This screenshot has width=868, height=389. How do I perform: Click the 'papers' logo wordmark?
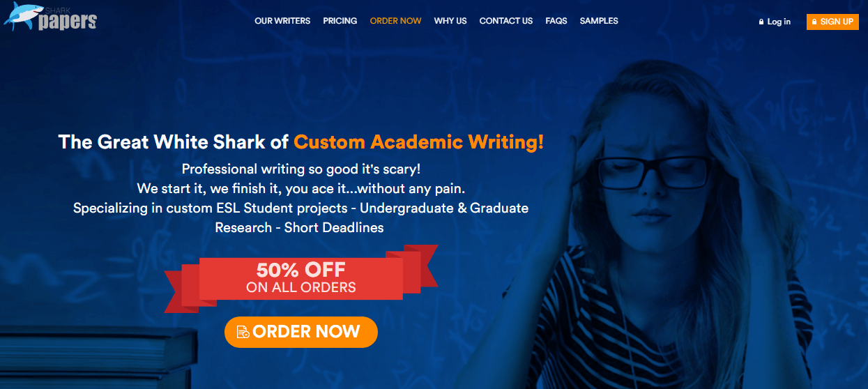point(68,21)
